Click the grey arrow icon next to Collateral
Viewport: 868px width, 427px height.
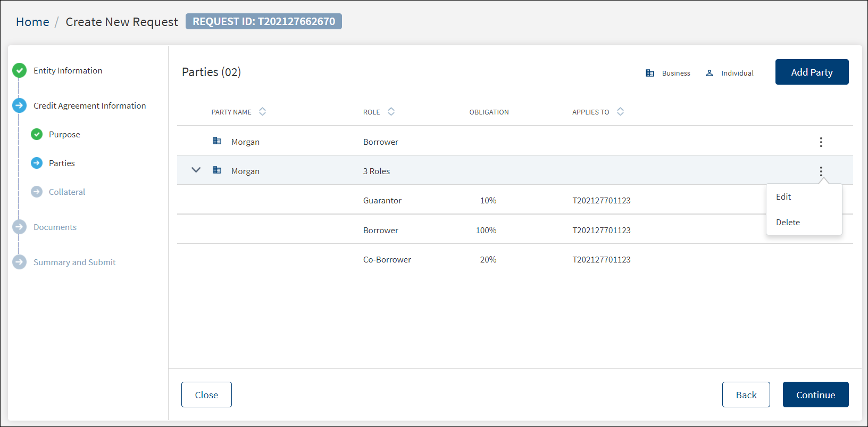(37, 192)
